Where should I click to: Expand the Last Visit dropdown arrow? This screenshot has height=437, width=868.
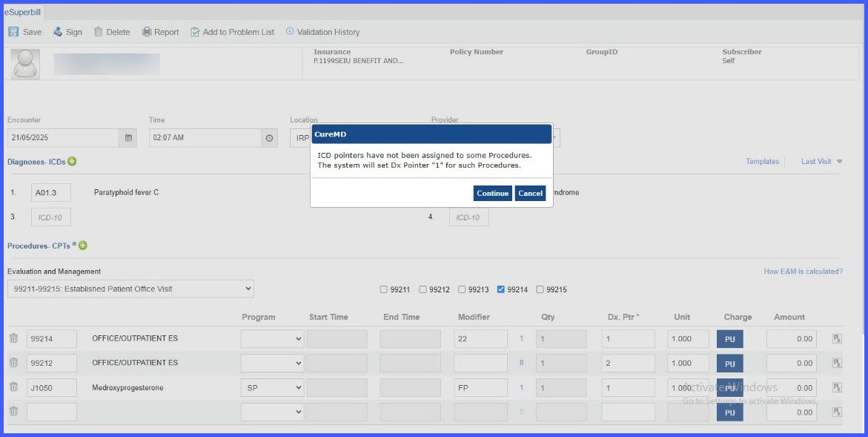[x=839, y=162]
